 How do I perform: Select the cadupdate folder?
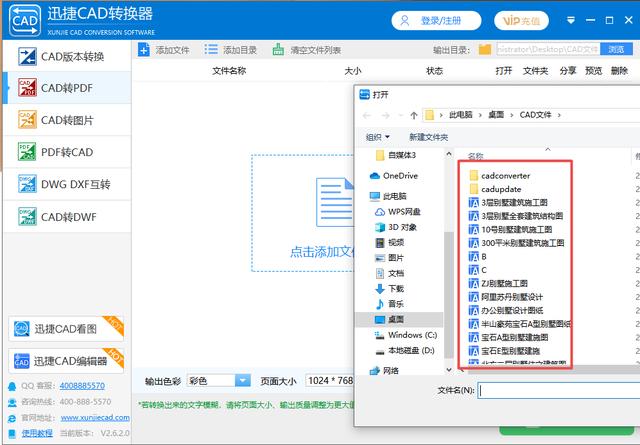(x=495, y=189)
